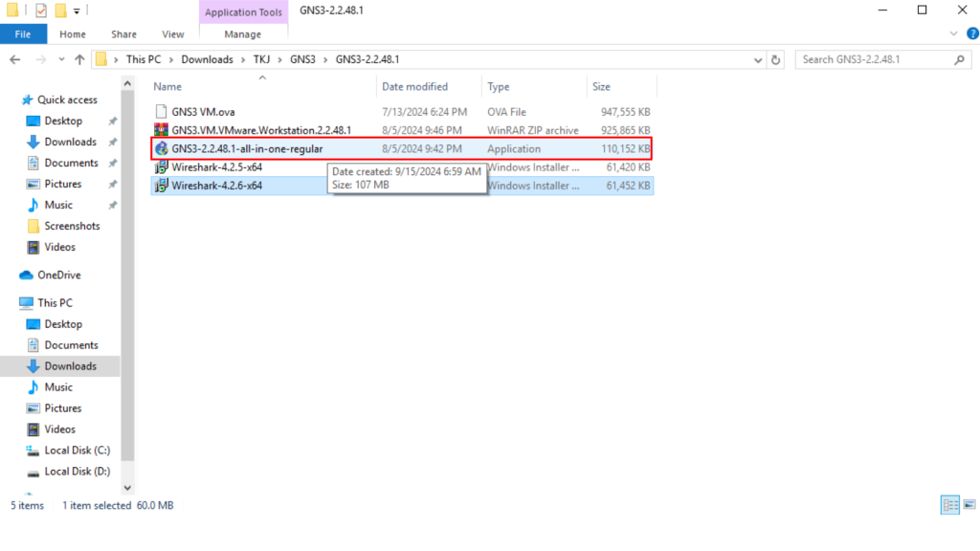The width and height of the screenshot is (980, 551).
Task: Open the File menu
Action: pyautogui.click(x=22, y=34)
